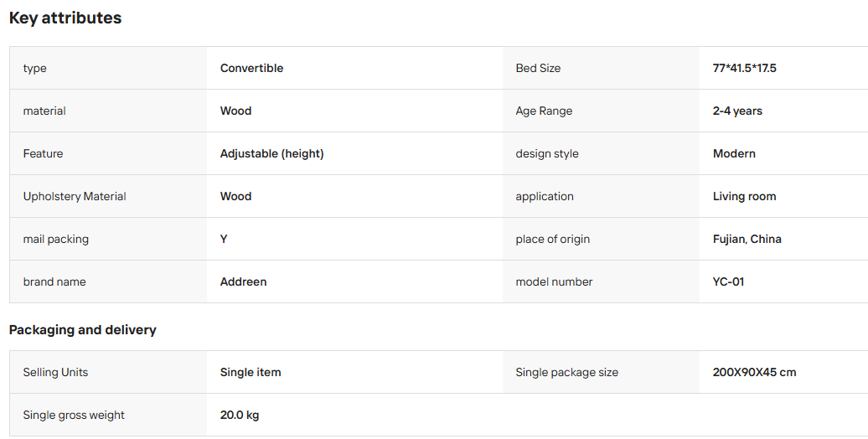
Task: Click the Single package size label
Action: 567,372
